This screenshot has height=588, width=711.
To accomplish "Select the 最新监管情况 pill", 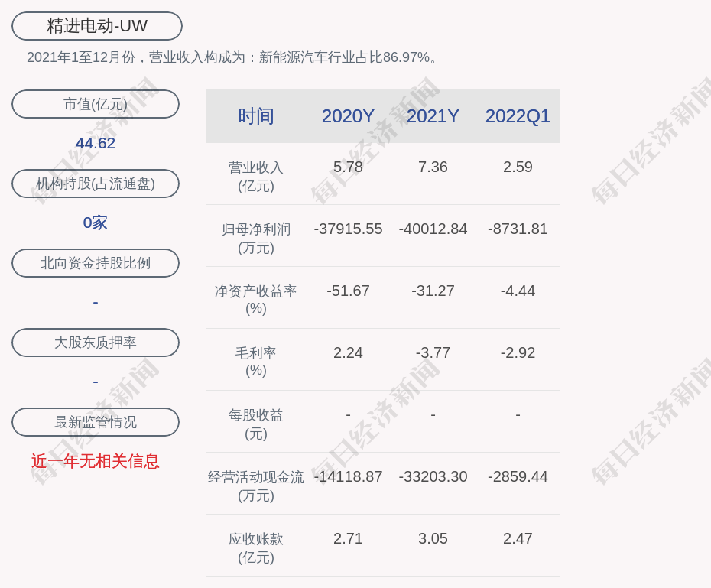I will pyautogui.click(x=96, y=422).
